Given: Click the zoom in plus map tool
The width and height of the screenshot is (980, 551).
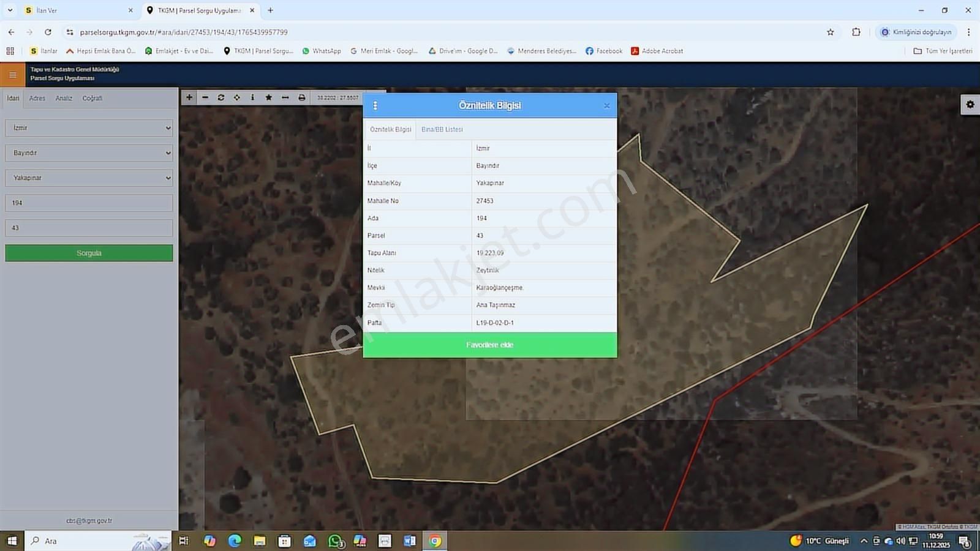Looking at the screenshot, I should coord(189,97).
